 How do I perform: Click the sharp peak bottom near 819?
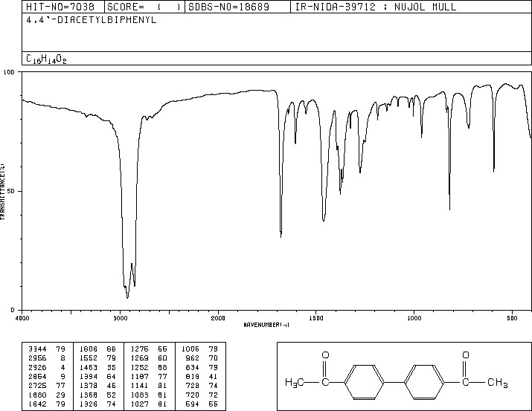click(450, 209)
